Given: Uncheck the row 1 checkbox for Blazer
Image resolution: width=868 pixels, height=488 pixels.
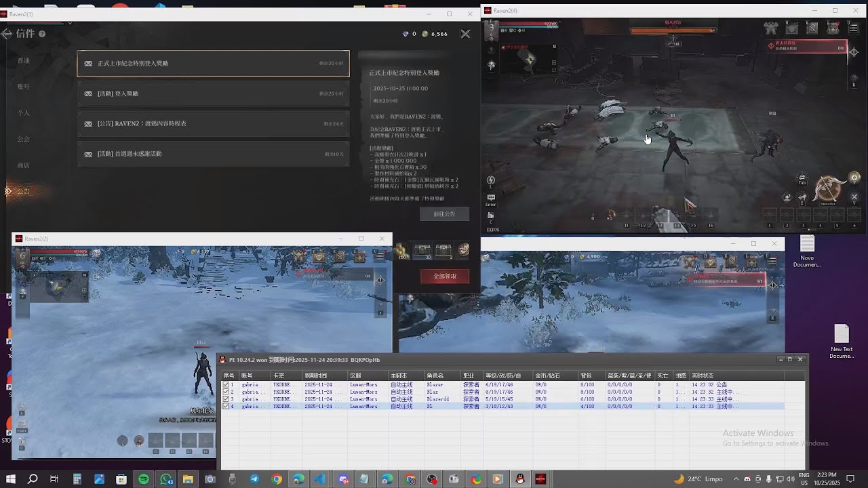Looking at the screenshot, I should coord(226,384).
